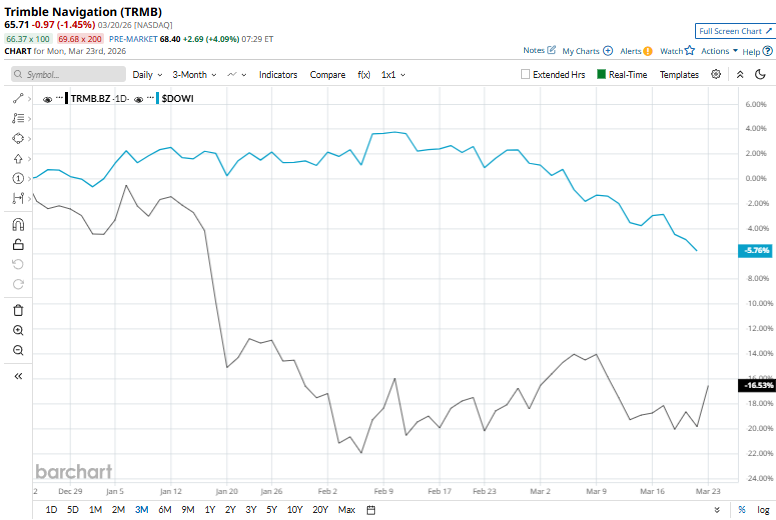
Task: Open the 1x1 grid layout dropdown
Action: pos(393,75)
